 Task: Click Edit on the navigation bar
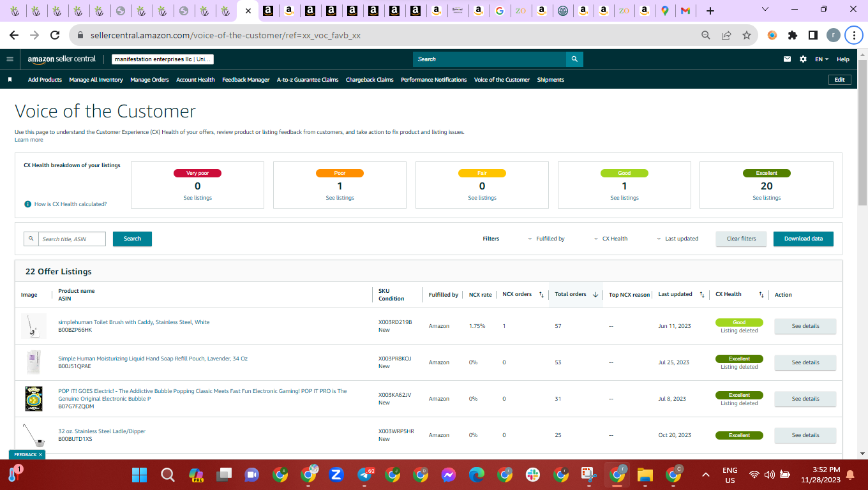[839, 80]
